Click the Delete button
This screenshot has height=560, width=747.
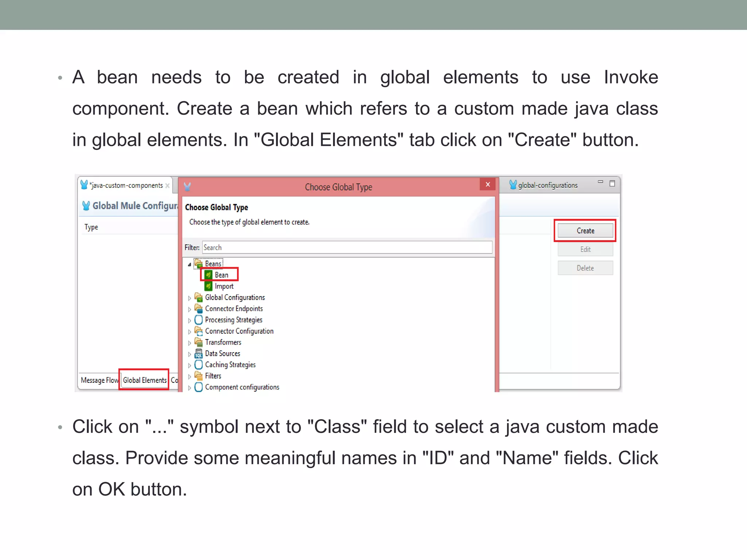585,268
